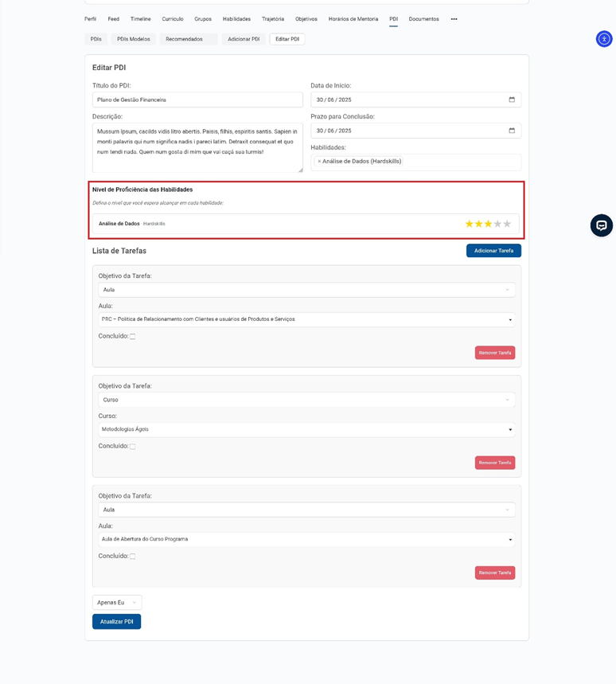This screenshot has height=684, width=616.
Task: Set proficiency to one star
Action: point(470,225)
